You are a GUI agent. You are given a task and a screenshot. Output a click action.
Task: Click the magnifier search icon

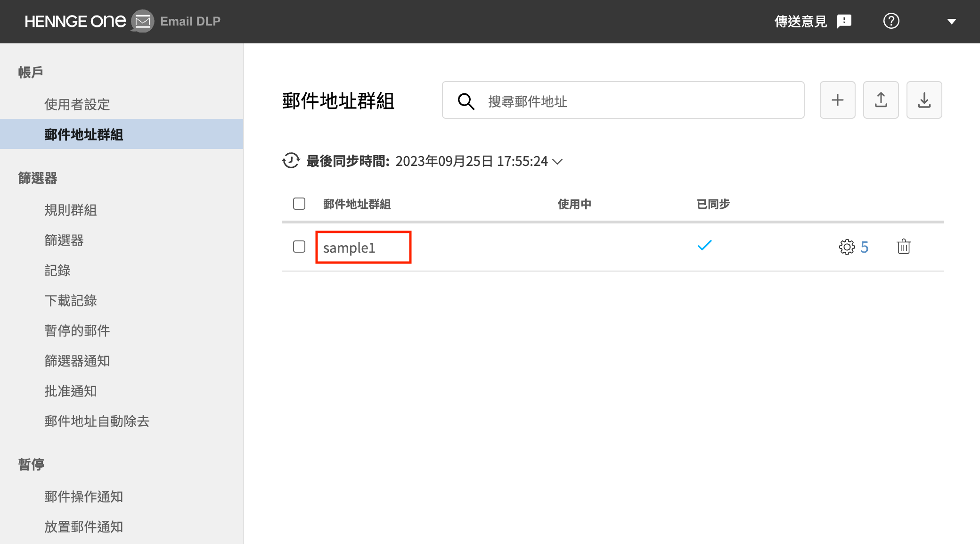click(x=466, y=101)
